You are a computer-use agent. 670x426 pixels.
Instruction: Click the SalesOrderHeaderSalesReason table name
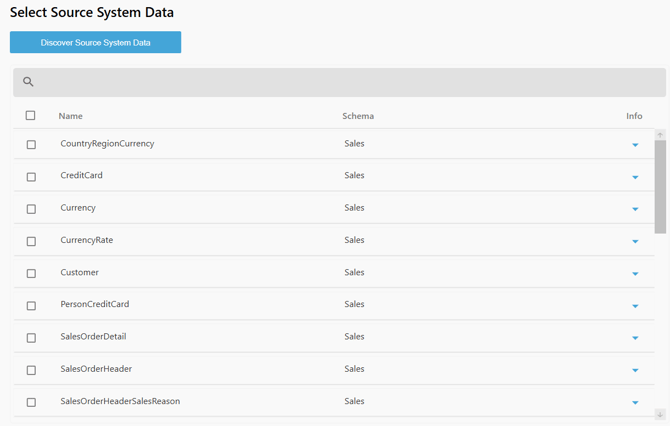120,401
